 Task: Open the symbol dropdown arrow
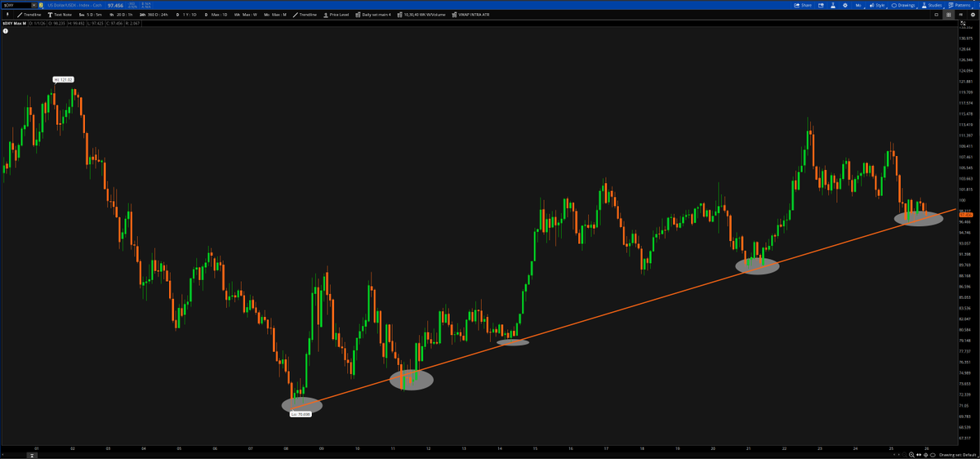[34, 5]
